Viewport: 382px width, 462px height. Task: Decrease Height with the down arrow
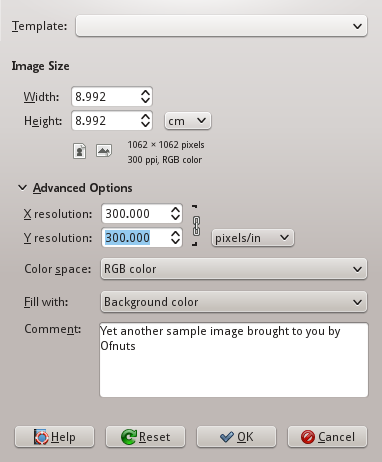[145, 125]
